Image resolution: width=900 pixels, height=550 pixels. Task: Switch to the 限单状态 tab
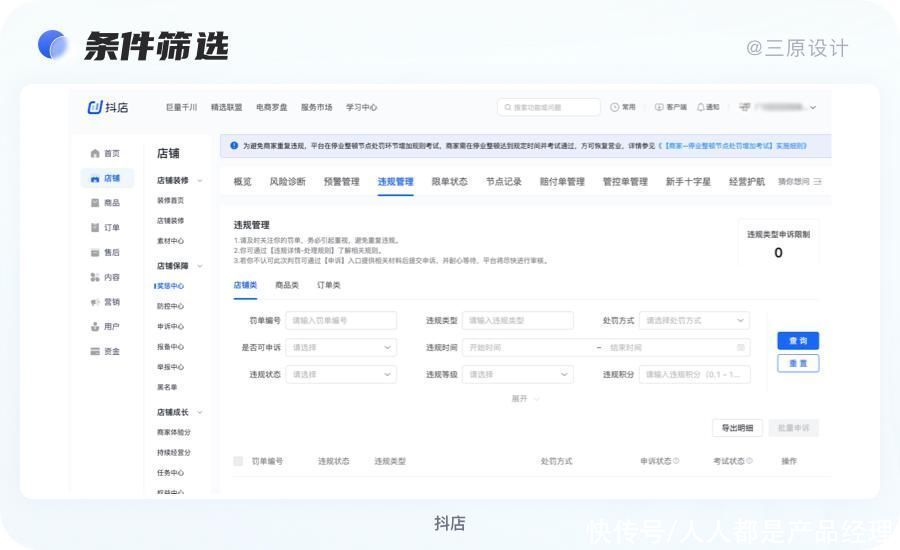[x=449, y=181]
